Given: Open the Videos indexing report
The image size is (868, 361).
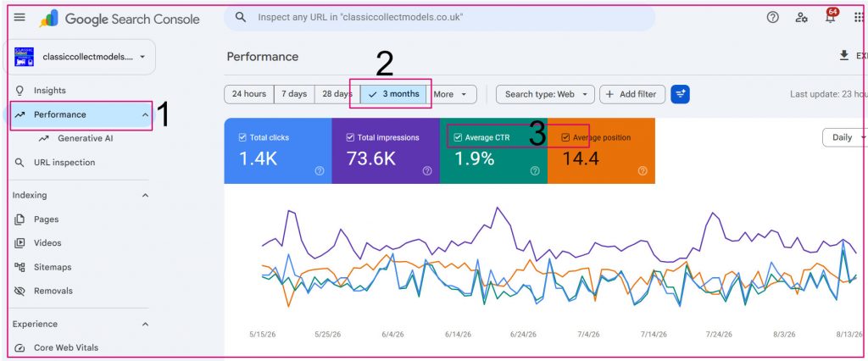Looking at the screenshot, I should click(47, 242).
